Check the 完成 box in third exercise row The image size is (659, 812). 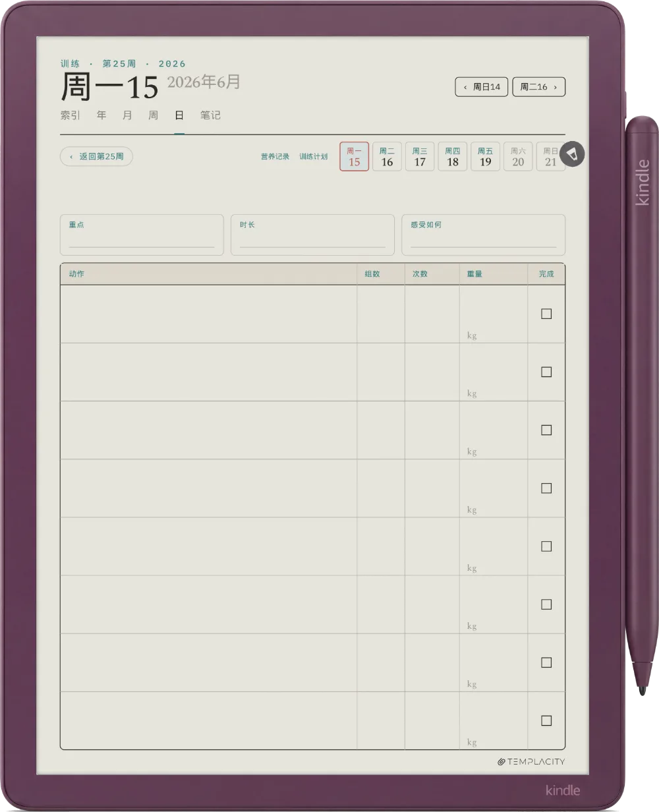pyautogui.click(x=546, y=430)
